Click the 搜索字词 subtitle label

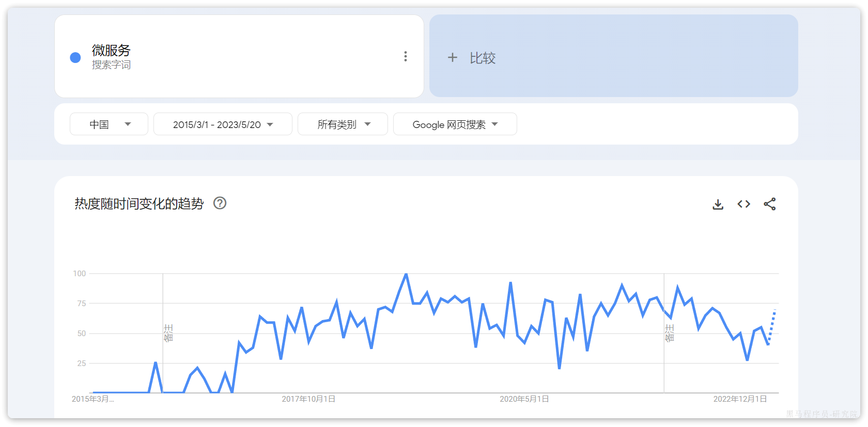pyautogui.click(x=111, y=65)
